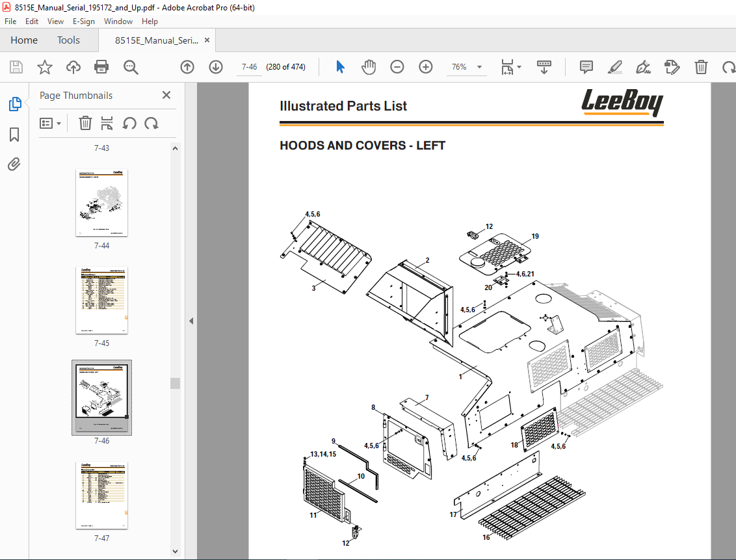This screenshot has height=560, width=736.
Task: Close the 8515E_Manual document tab
Action: click(x=207, y=40)
